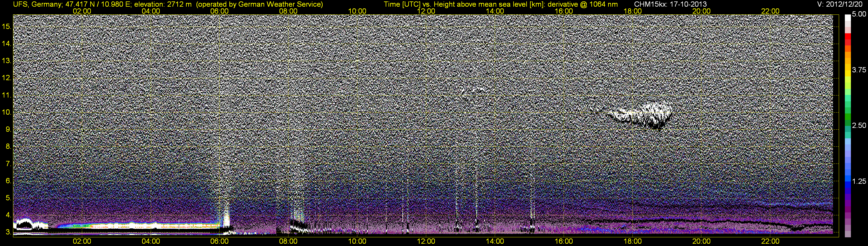
Task: Click the height axis label '6.'
Action: pyautogui.click(x=8, y=181)
